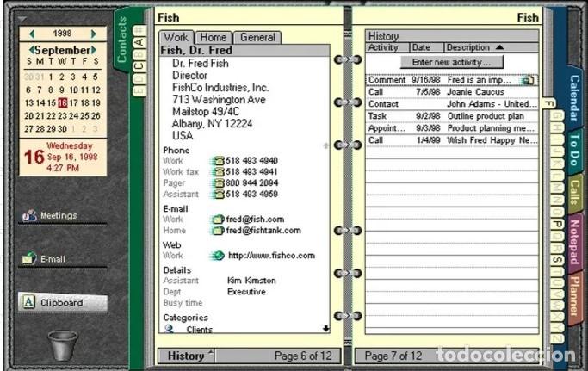The width and height of the screenshot is (588, 371).
Task: Click the trash can icon
Action: [x=63, y=344]
